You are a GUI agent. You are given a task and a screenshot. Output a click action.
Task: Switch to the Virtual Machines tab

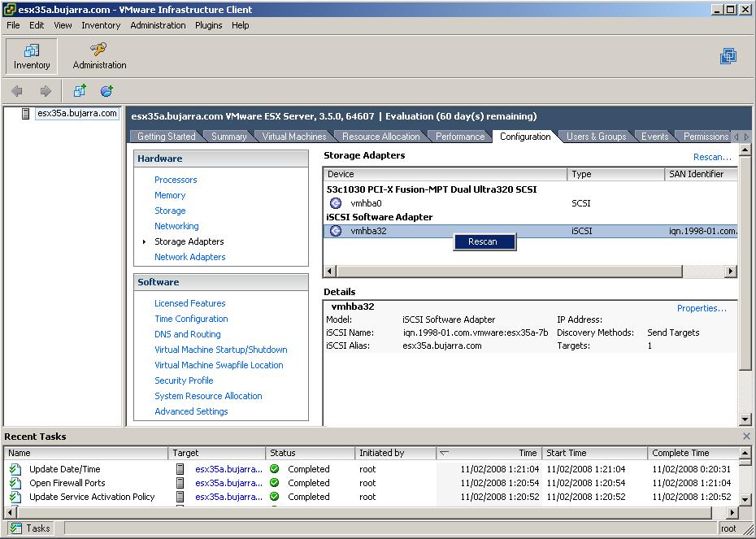(294, 137)
